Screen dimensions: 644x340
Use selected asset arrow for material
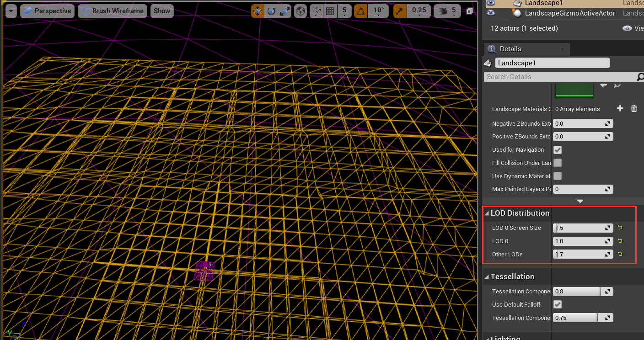604,85
